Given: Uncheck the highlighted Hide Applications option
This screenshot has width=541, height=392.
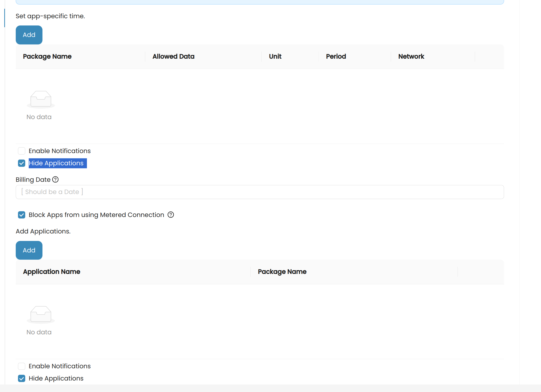Looking at the screenshot, I should click(x=21, y=163).
